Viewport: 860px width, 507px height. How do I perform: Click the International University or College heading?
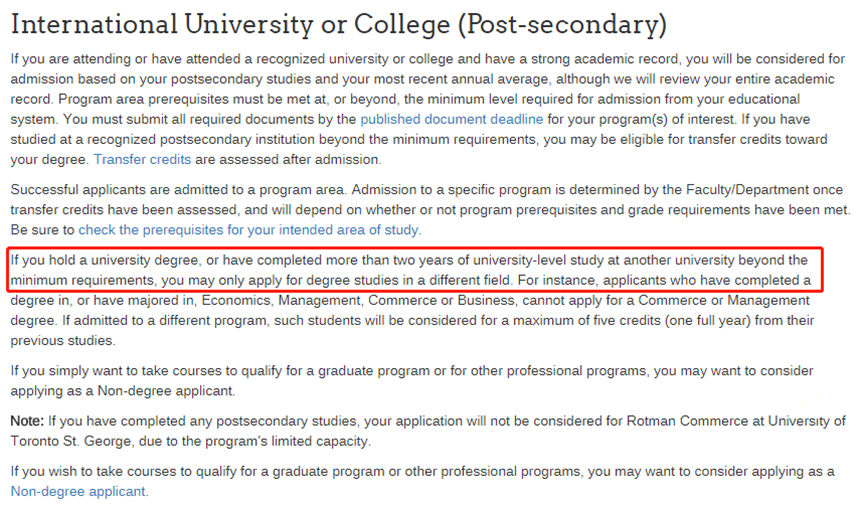click(x=339, y=24)
